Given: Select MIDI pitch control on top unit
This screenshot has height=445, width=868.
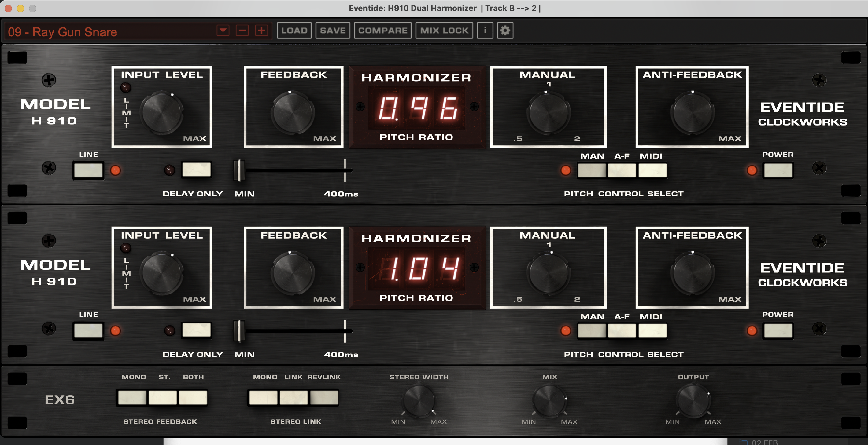Looking at the screenshot, I should tap(652, 170).
